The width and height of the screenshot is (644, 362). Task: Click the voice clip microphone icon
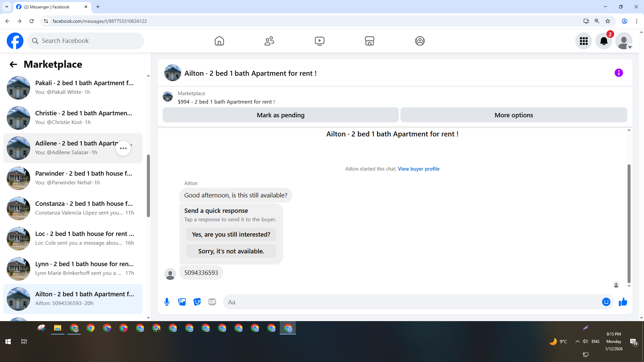pos(167,302)
